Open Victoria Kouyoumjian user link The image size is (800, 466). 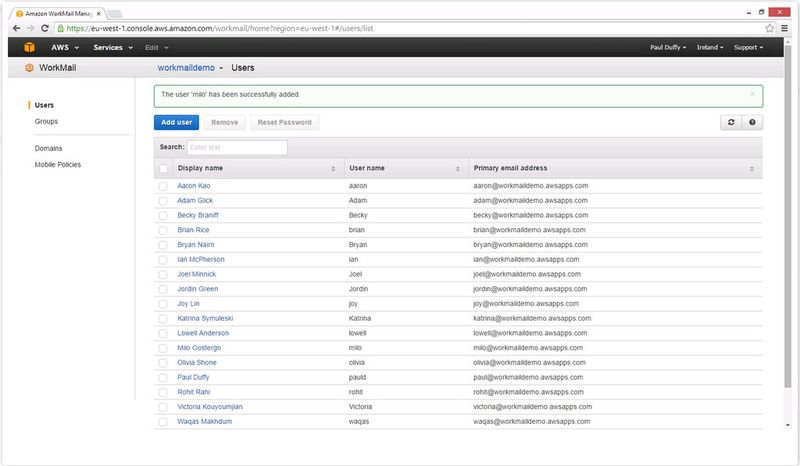coord(210,407)
